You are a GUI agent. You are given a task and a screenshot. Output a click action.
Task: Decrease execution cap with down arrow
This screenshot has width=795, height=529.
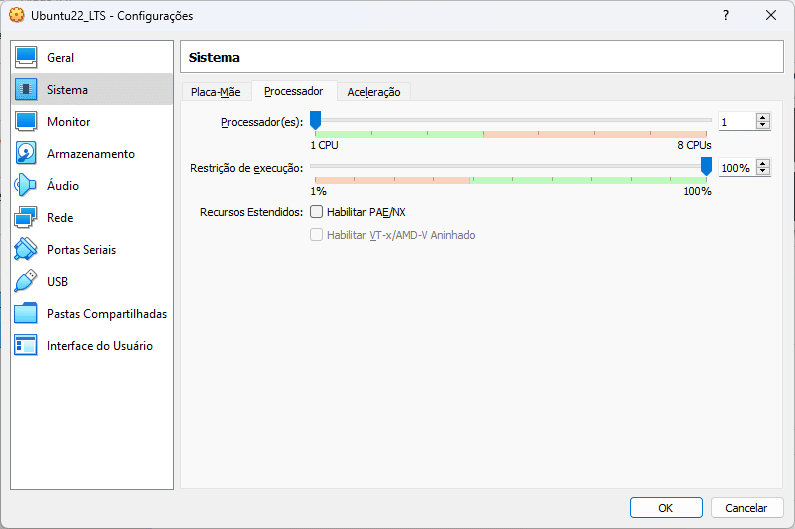(763, 172)
